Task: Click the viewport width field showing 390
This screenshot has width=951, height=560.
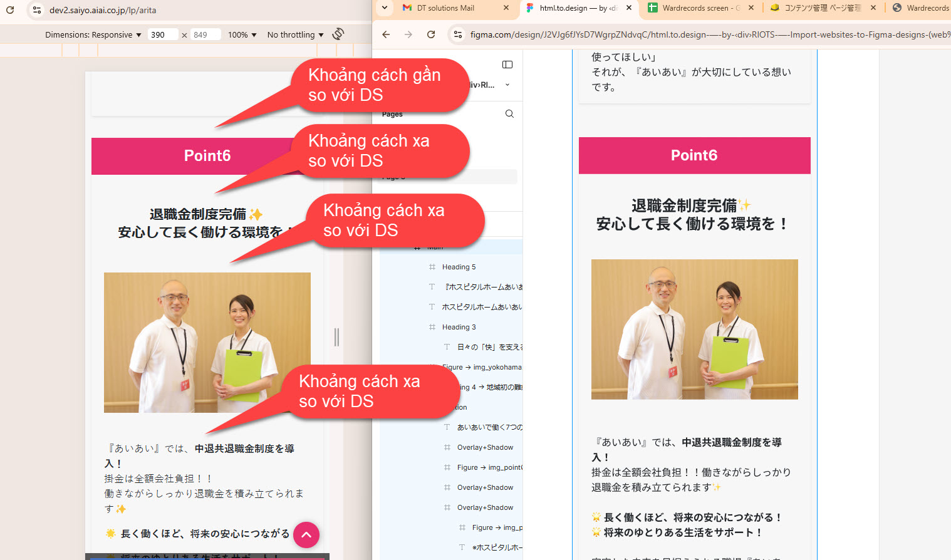Action: coord(163,35)
